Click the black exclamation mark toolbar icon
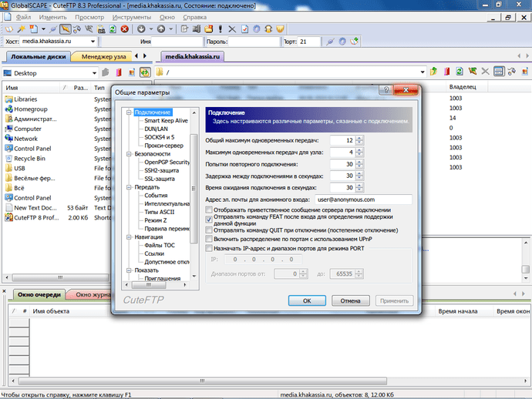 pos(221,29)
